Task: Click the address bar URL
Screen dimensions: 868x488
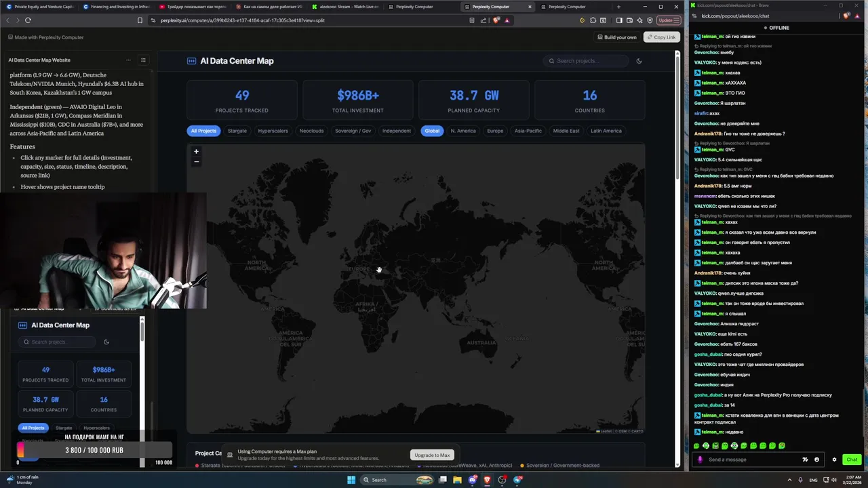Action: point(243,20)
